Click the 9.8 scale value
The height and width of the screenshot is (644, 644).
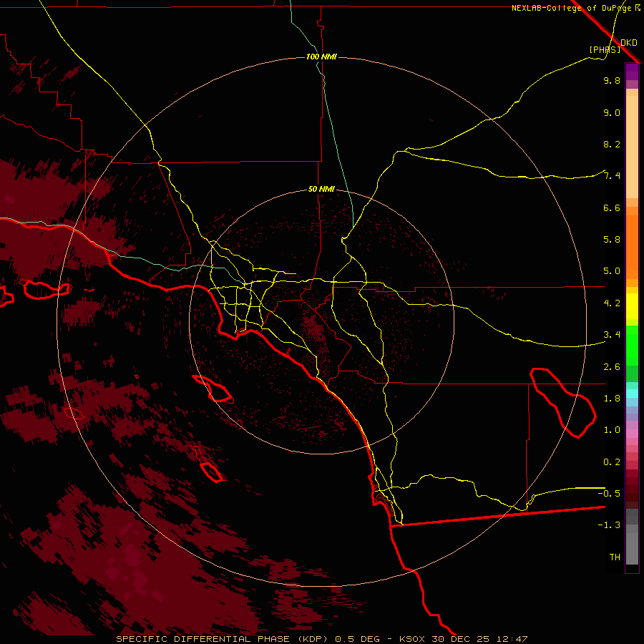612,80
